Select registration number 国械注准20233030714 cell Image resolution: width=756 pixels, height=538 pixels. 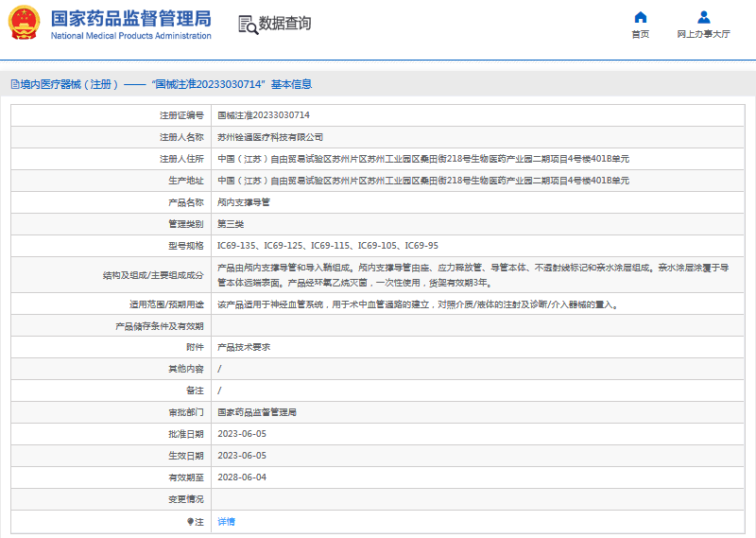coord(264,115)
